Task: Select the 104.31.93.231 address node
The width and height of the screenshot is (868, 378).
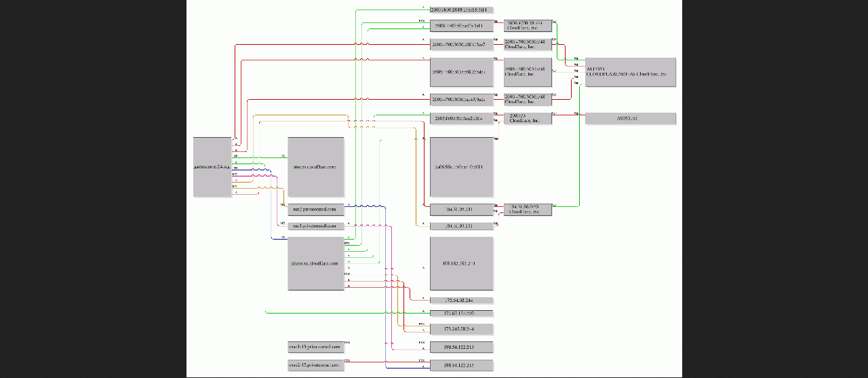Action: click(462, 225)
